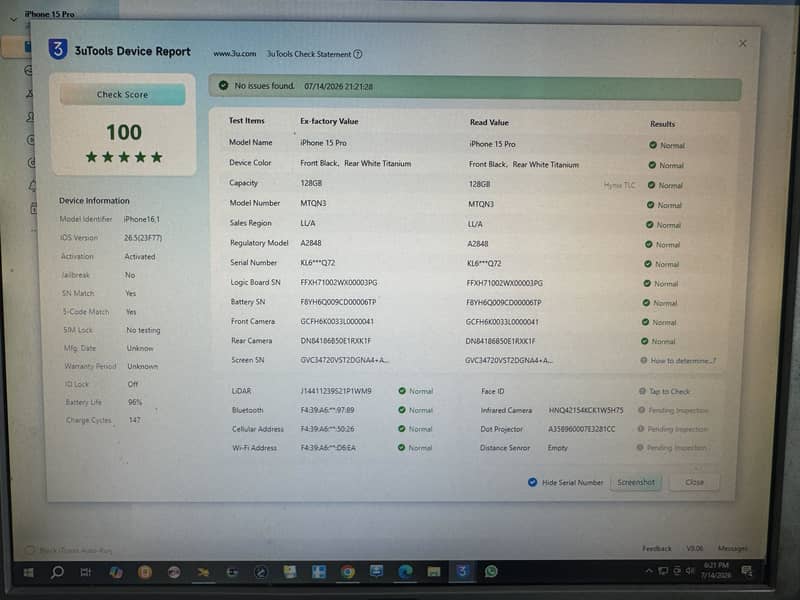Click the Normal status icon for Battery SN
Viewport: 800px width, 600px height.
646,303
